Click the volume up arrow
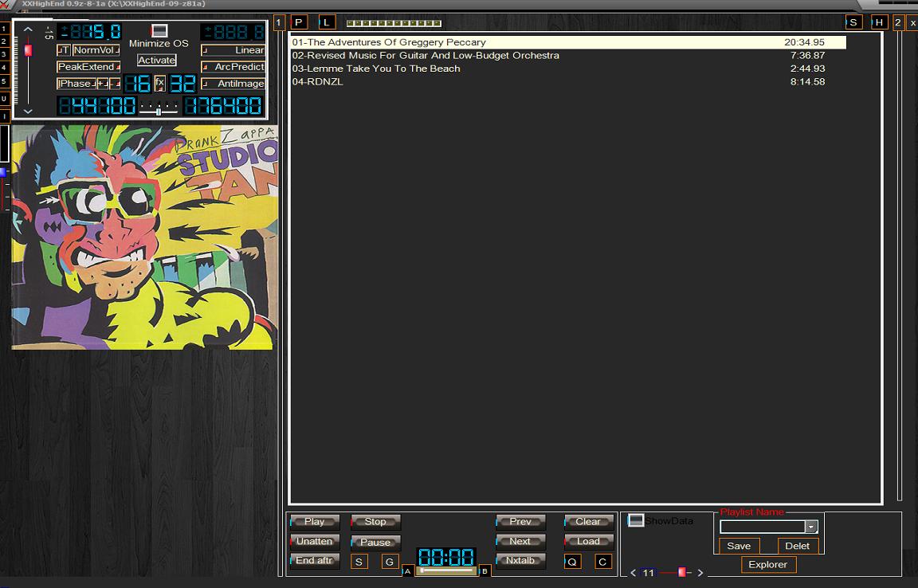 28,29
